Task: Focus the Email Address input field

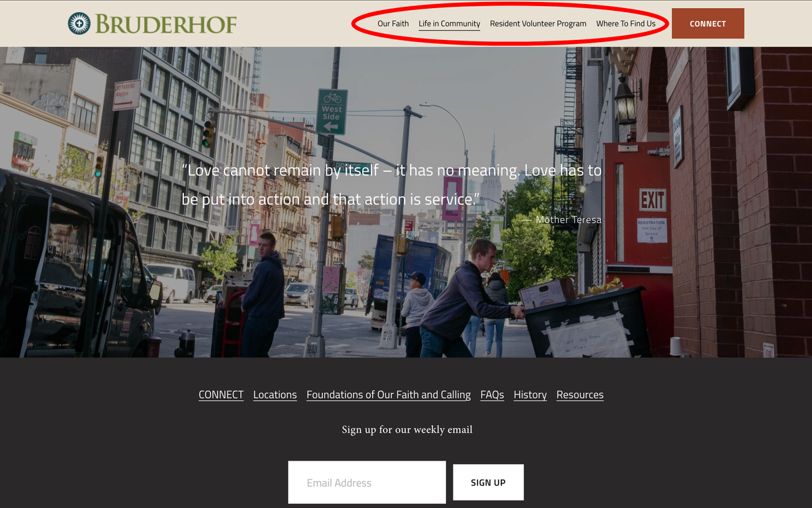Action: [367, 482]
